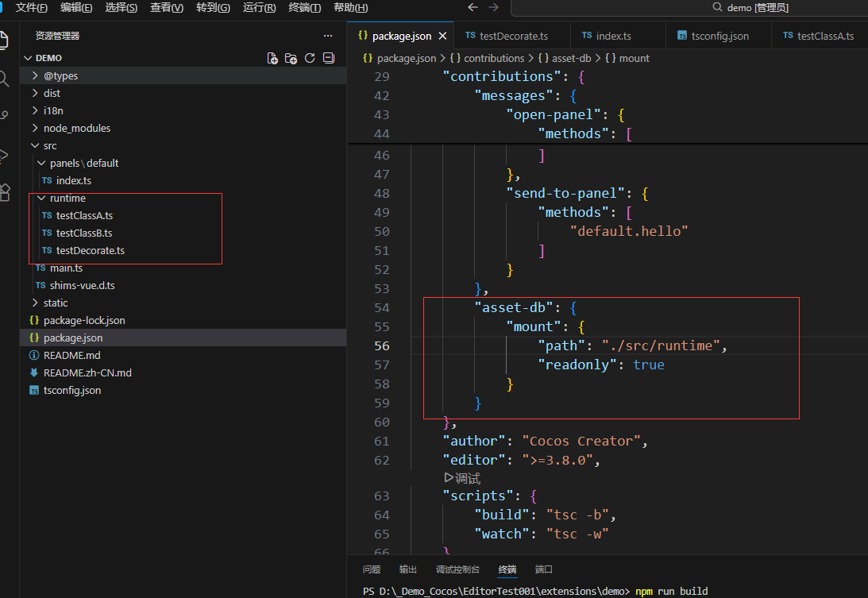This screenshot has height=598, width=868.
Task: Open Run and Debug view
Action: 5,154
